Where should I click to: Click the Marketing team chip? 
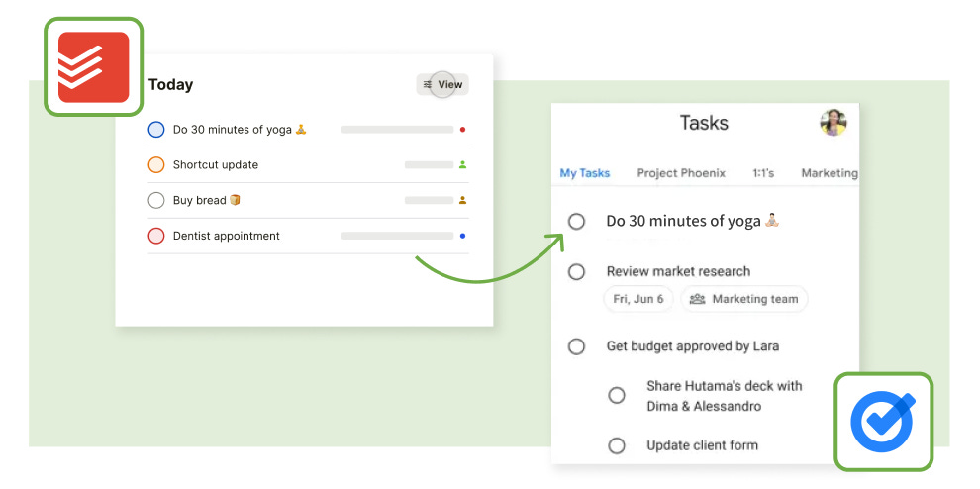click(743, 299)
